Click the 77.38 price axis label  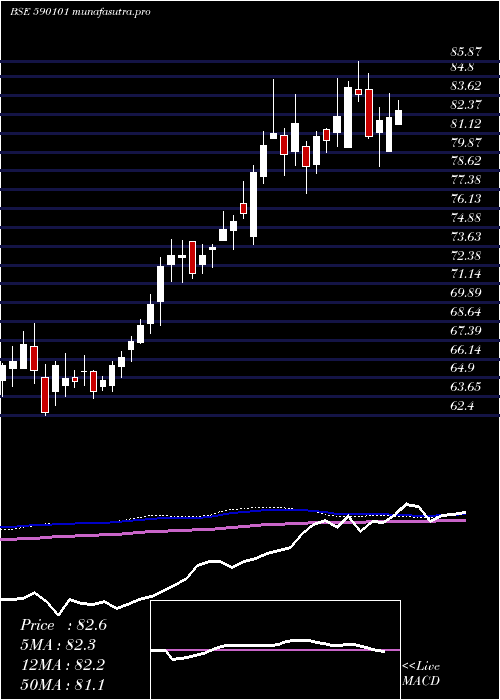point(466,180)
